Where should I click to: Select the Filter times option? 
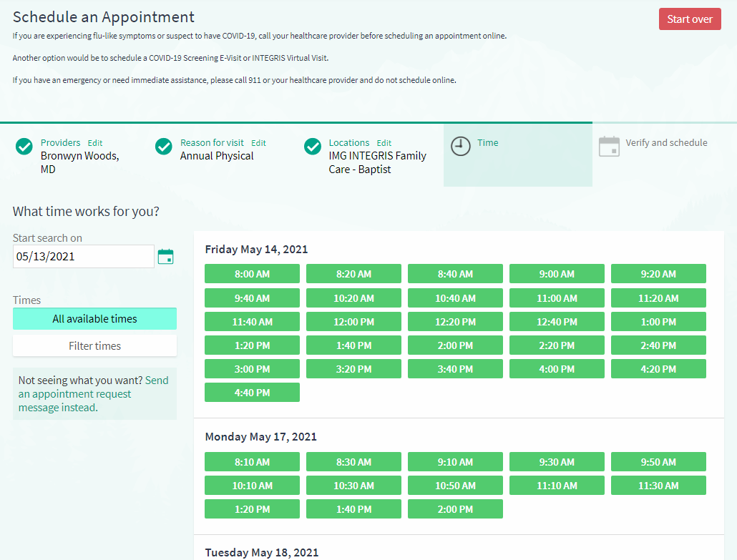94,345
